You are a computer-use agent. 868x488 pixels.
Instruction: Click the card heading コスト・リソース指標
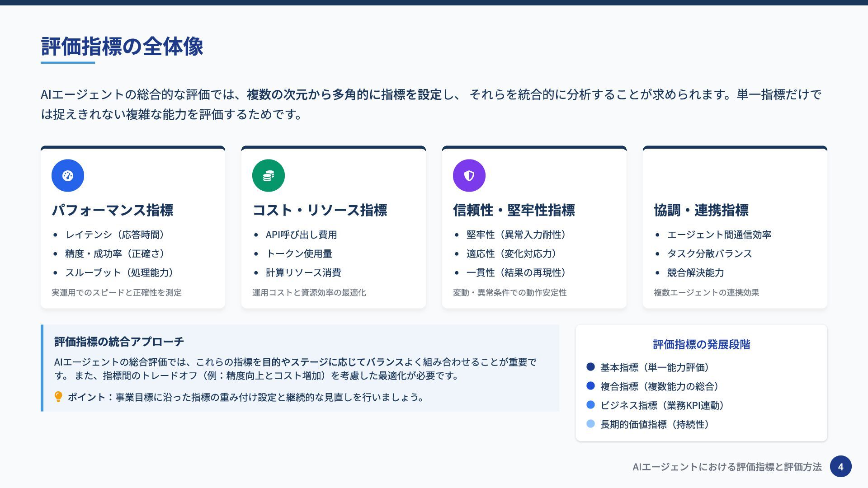pos(320,210)
